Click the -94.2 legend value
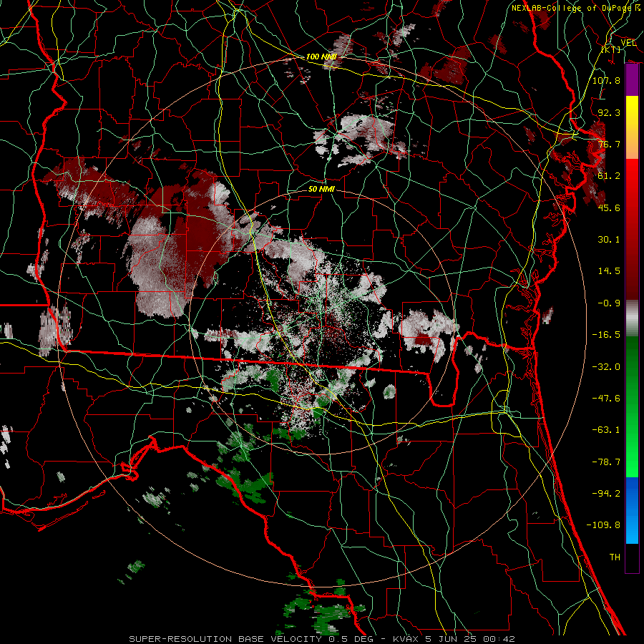Image resolution: width=644 pixels, height=644 pixels. [606, 494]
